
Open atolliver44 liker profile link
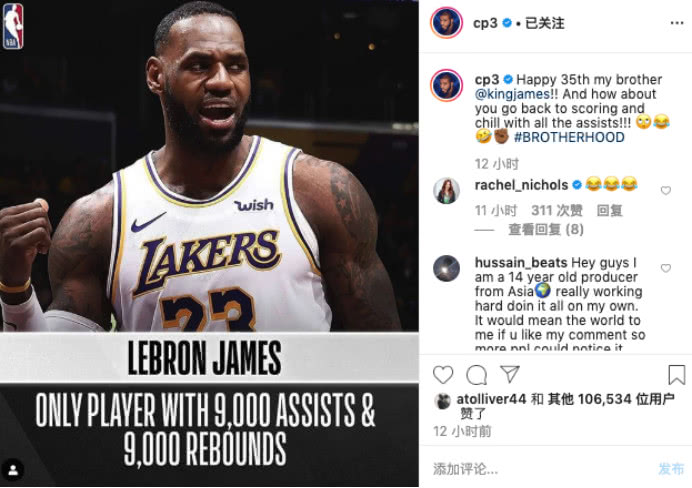point(491,399)
